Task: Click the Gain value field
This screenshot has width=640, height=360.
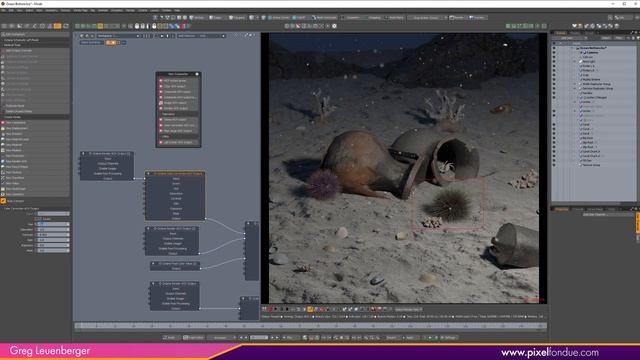Action: pos(53,240)
